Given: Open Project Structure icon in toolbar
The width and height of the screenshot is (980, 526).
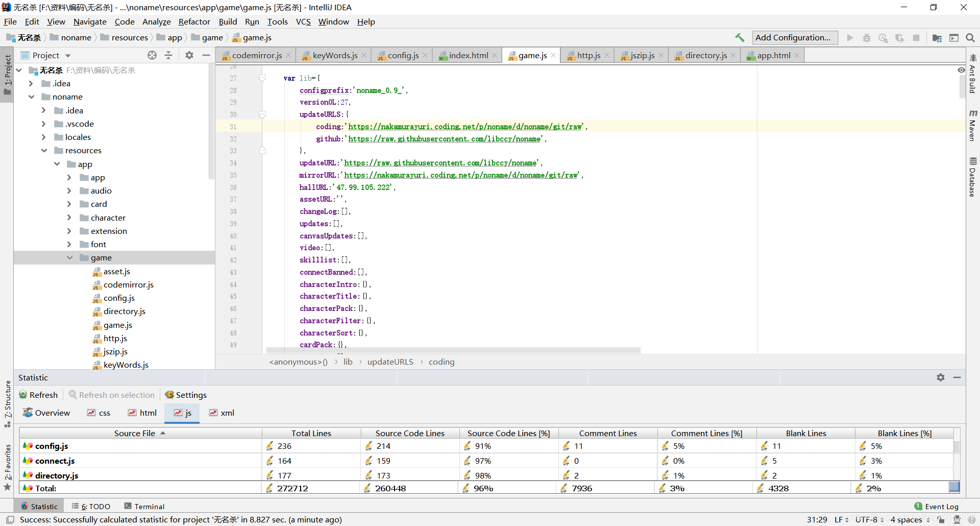Looking at the screenshot, I should tap(937, 38).
